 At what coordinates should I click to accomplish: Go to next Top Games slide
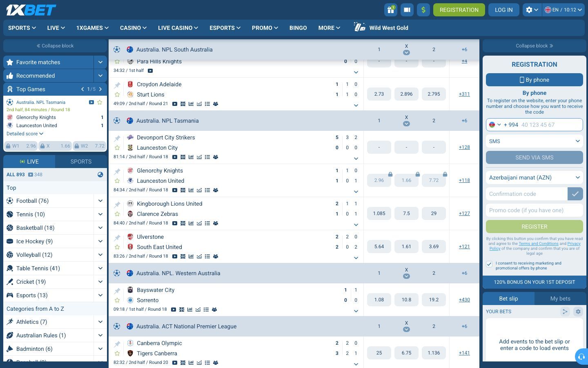100,89
